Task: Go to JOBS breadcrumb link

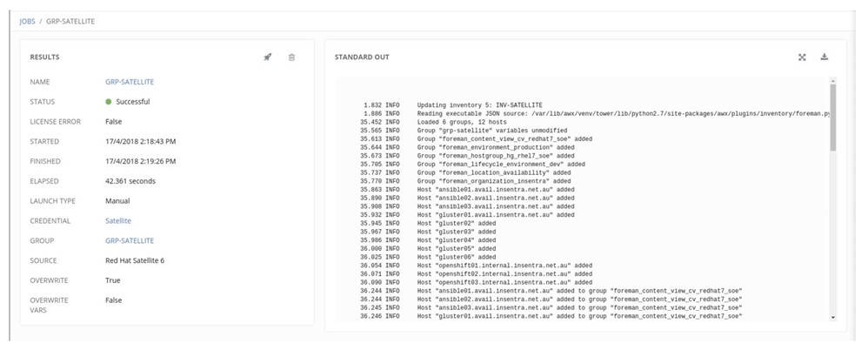Action: tap(27, 22)
